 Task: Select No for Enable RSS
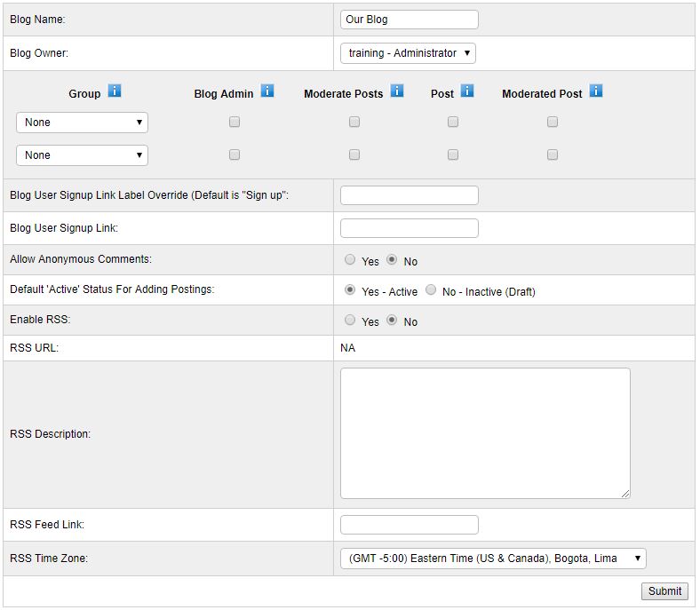tap(392, 320)
